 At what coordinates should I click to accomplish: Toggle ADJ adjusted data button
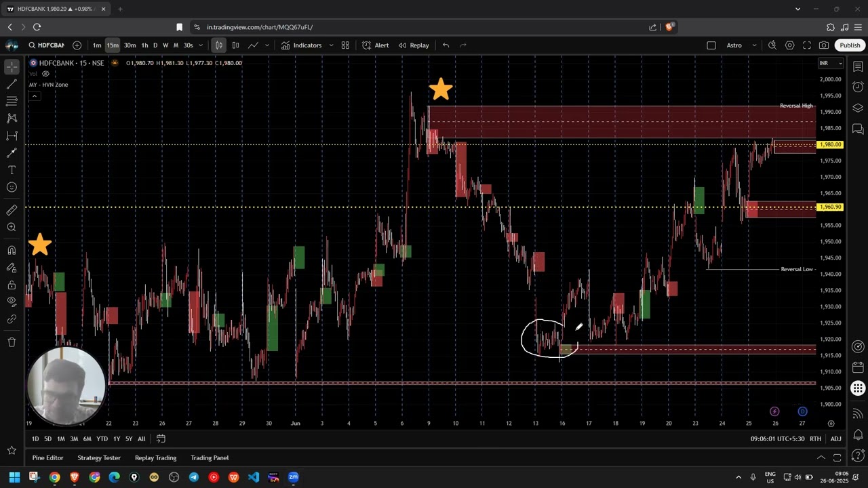tap(836, 439)
